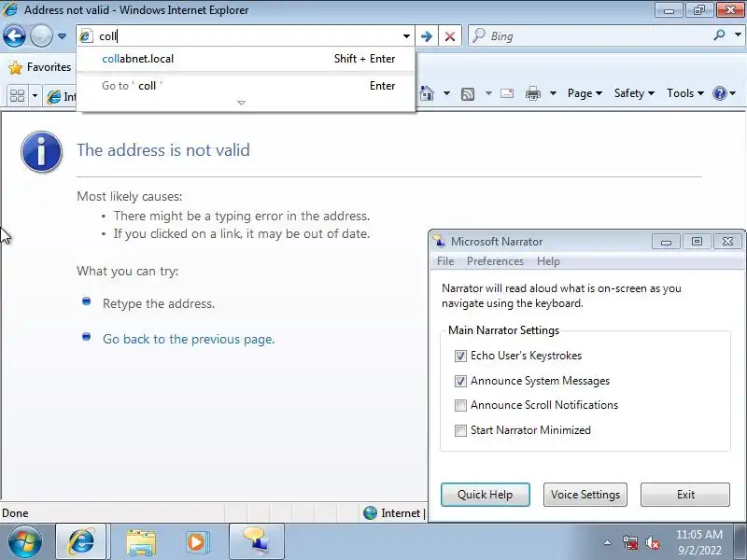This screenshot has height=560, width=747.
Task: Open the Narrator Preferences menu
Action: 495,261
